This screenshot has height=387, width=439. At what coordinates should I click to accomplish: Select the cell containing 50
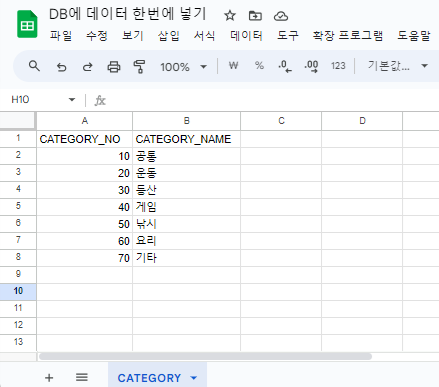85,224
